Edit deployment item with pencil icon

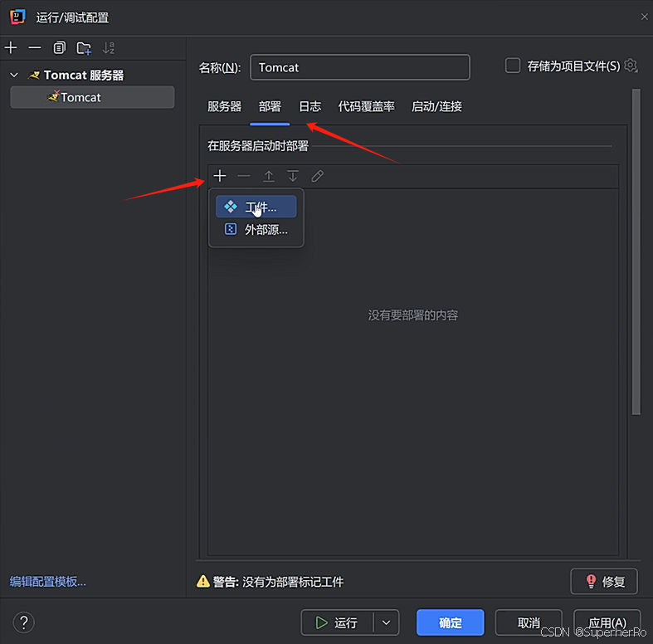click(x=317, y=176)
